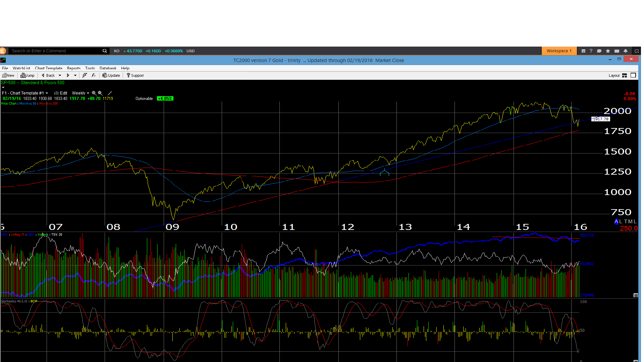Image resolution: width=644 pixels, height=362 pixels.
Task: Click the red 250.0 value at axis bottom
Action: (629, 228)
